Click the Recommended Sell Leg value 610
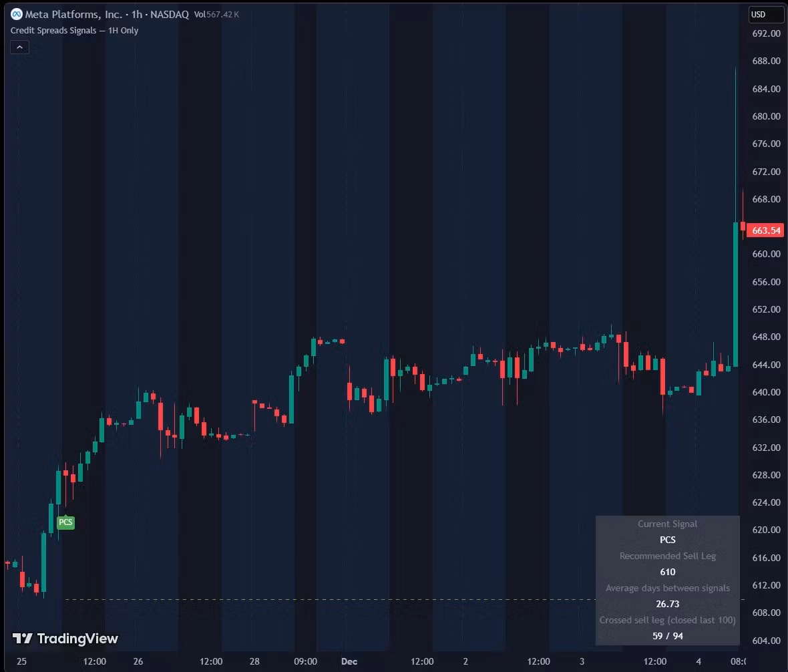 pos(667,572)
